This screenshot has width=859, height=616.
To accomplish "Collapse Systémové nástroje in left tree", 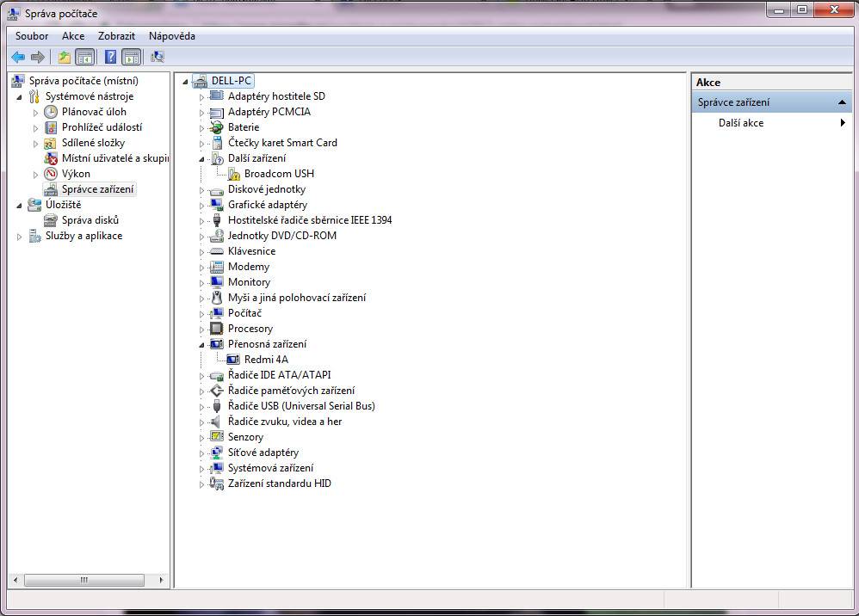I will pyautogui.click(x=19, y=97).
